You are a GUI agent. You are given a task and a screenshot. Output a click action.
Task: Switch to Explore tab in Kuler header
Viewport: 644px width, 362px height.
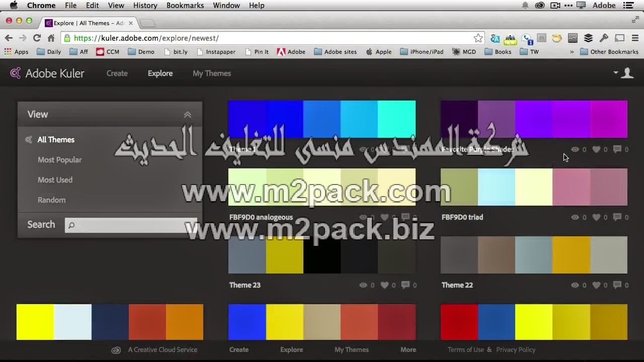[x=160, y=73]
